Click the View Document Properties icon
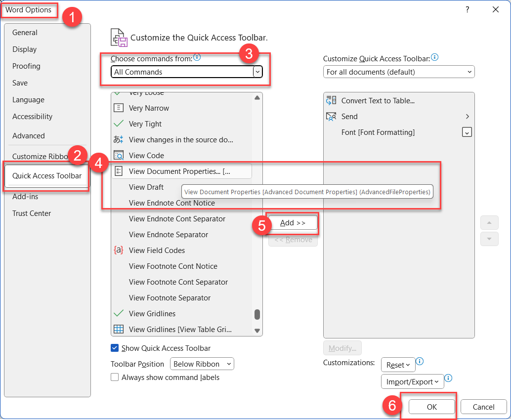The image size is (511, 420). [x=119, y=171]
